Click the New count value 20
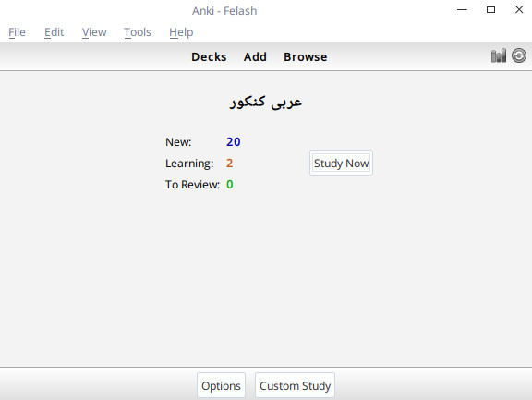Screen dimensions: 532x400 (234, 142)
